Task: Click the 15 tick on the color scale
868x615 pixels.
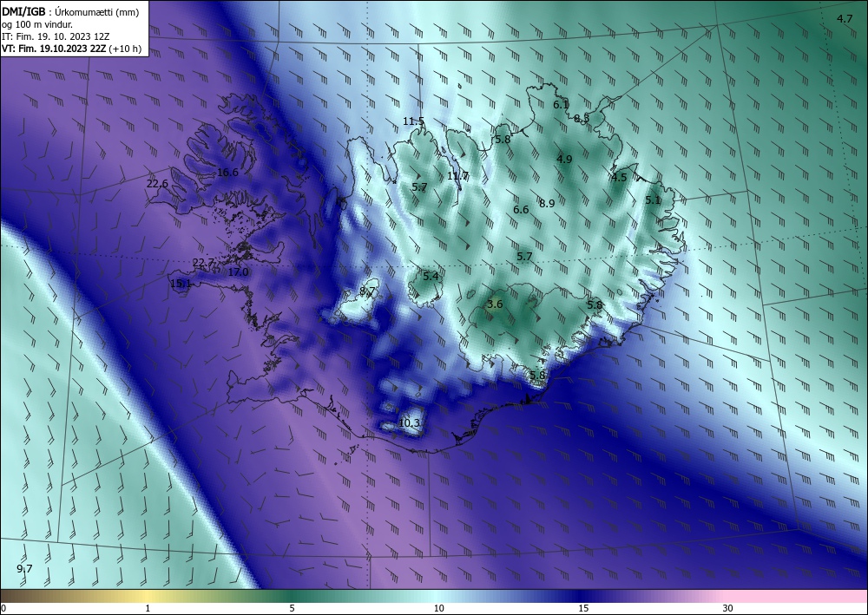Action: pyautogui.click(x=583, y=609)
